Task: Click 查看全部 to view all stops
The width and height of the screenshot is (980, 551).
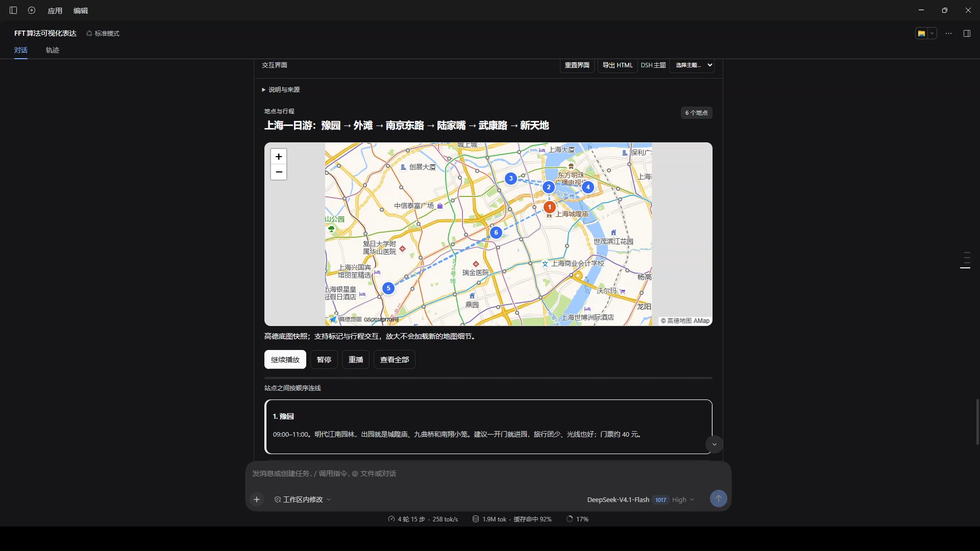Action: point(395,360)
